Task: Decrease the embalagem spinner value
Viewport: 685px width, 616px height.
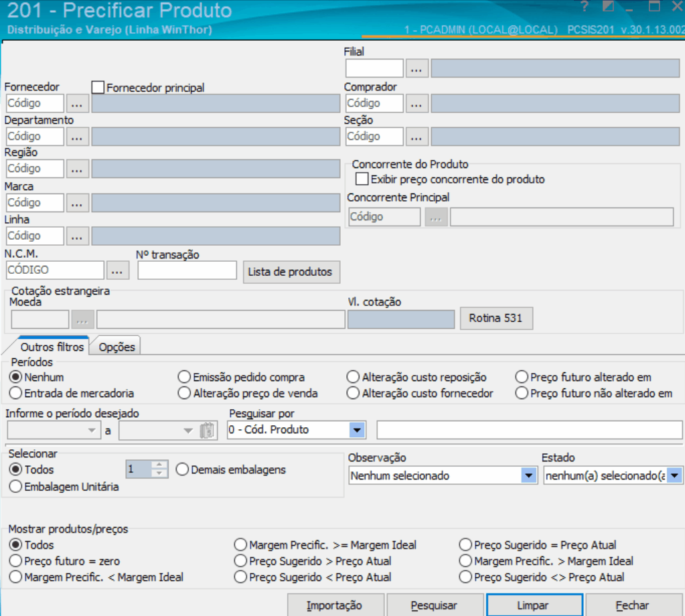Action: pos(159,473)
